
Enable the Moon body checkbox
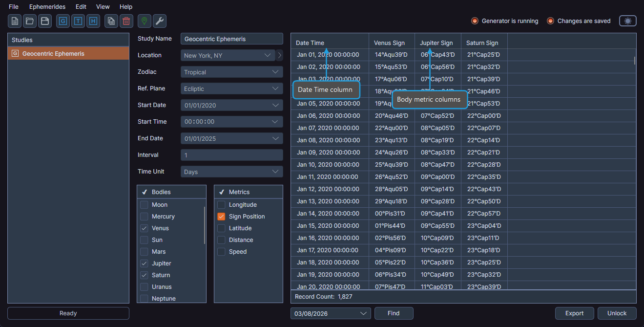point(144,204)
